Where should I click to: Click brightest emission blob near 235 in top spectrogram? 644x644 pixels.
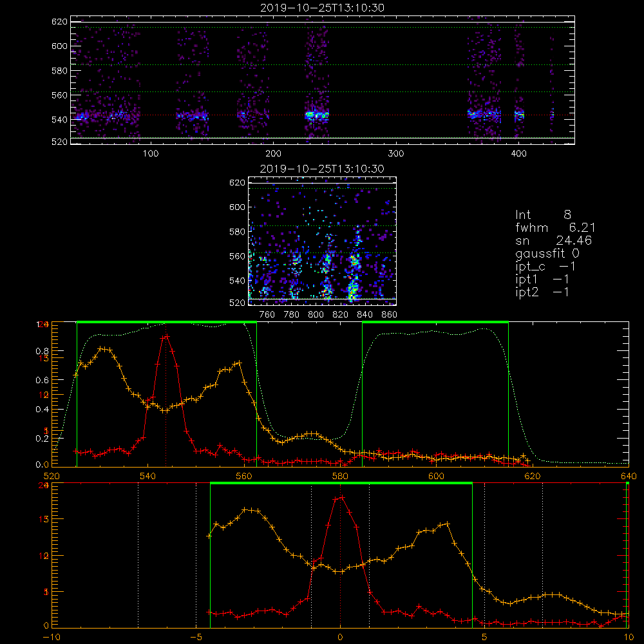317,115
